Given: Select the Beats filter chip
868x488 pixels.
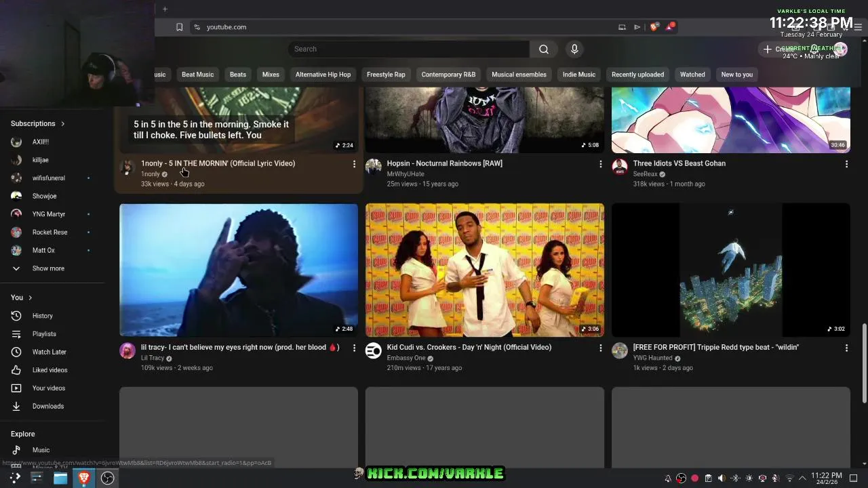Looking at the screenshot, I should pyautogui.click(x=238, y=75).
